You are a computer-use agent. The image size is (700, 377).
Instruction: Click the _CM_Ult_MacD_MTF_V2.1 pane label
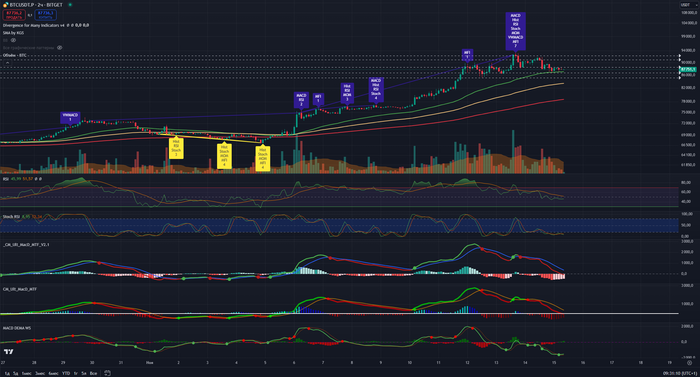coord(26,245)
